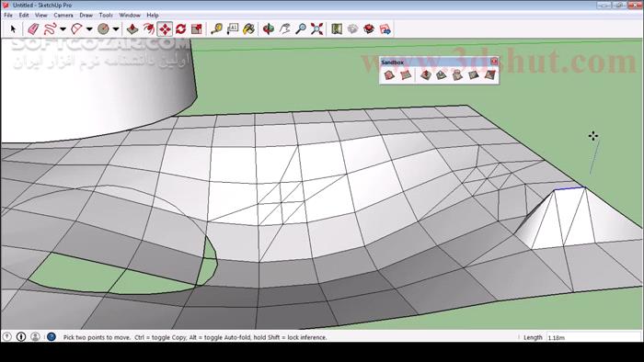Close the Sandbox toolbar

click(x=494, y=62)
